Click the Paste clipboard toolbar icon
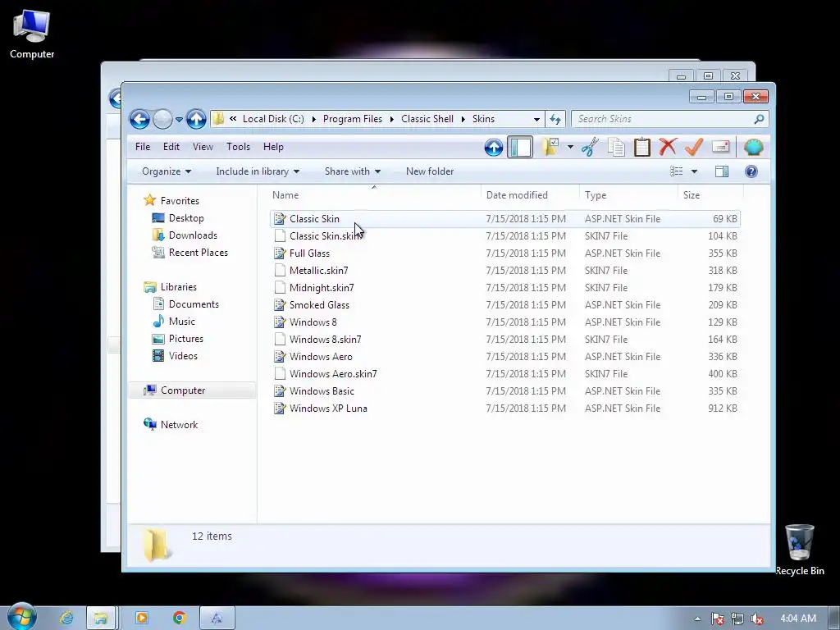The image size is (840, 630). click(641, 147)
